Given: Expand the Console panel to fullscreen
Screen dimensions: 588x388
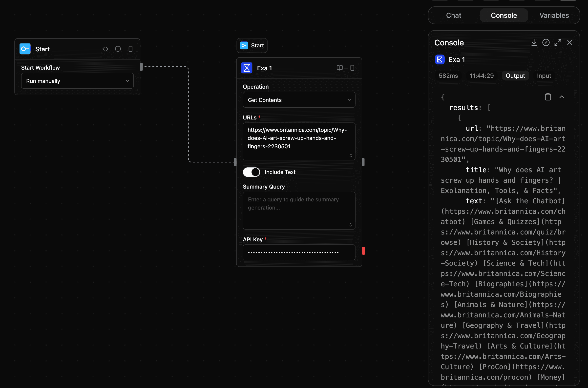Looking at the screenshot, I should point(558,42).
